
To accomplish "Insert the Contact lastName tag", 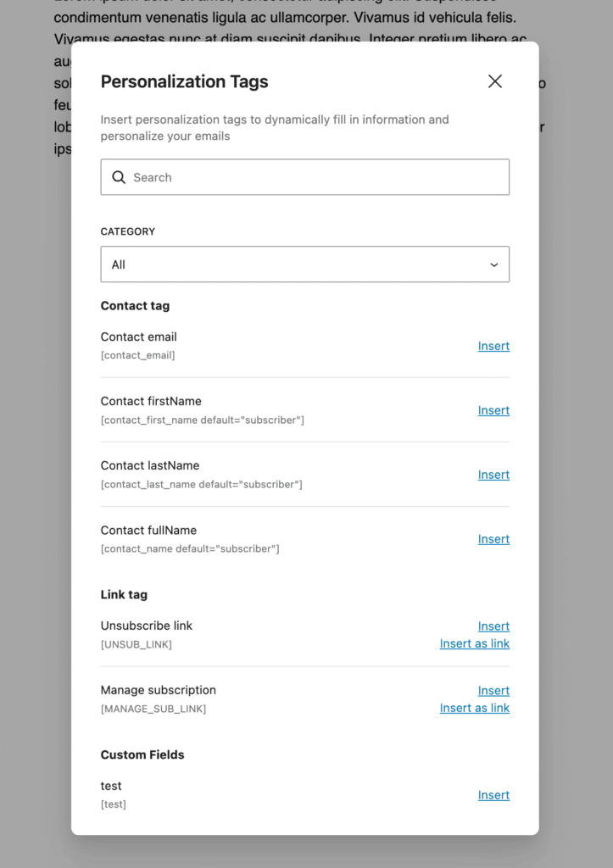I will (493, 475).
